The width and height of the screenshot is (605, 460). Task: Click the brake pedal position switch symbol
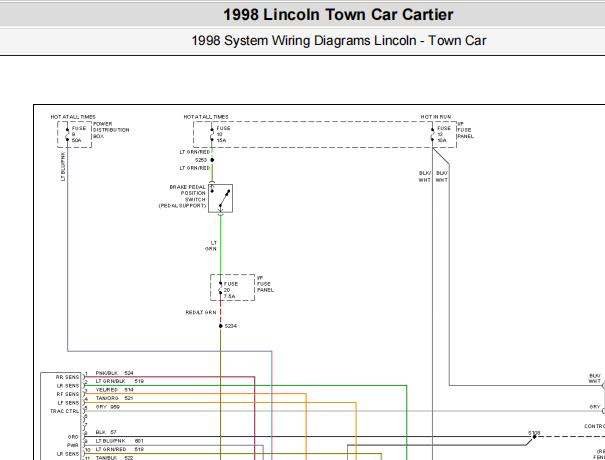tap(220, 198)
